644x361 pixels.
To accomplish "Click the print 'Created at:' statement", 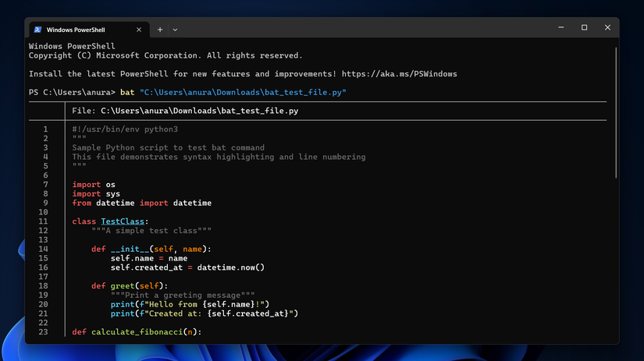I will (204, 313).
